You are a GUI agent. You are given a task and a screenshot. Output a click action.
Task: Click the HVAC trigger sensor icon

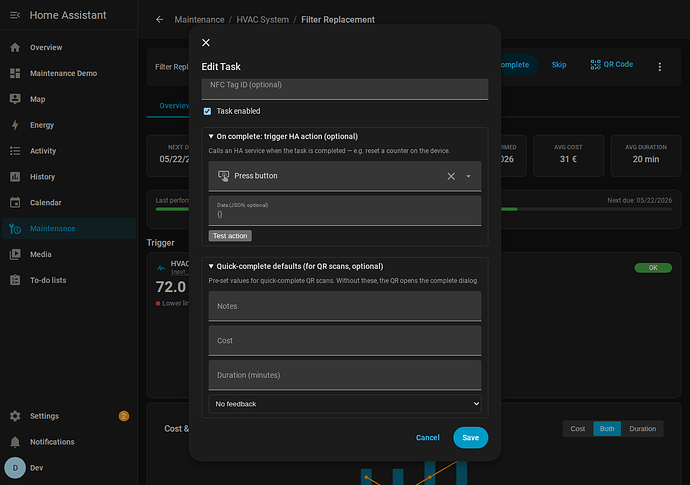pos(161,267)
